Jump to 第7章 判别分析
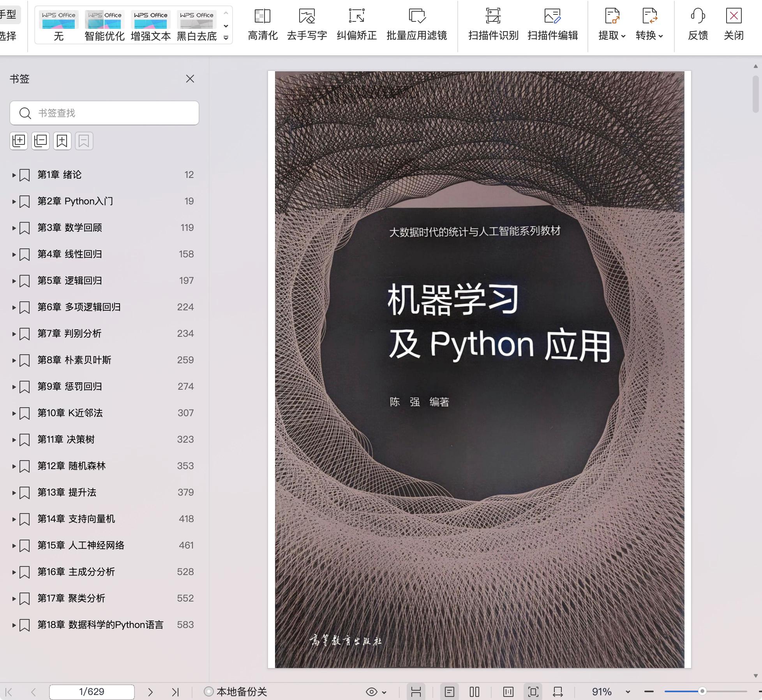This screenshot has height=700, width=762. [x=69, y=334]
